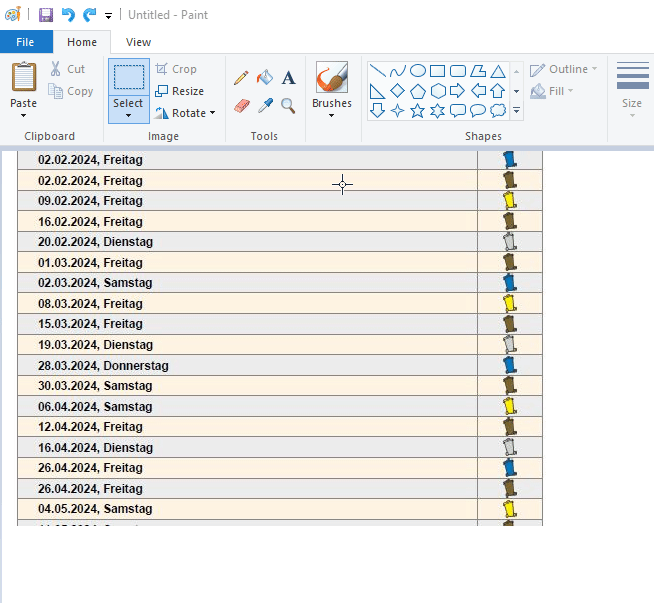654x603 pixels.
Task: Choose the Rounded rectangle shape
Action: pyautogui.click(x=458, y=71)
